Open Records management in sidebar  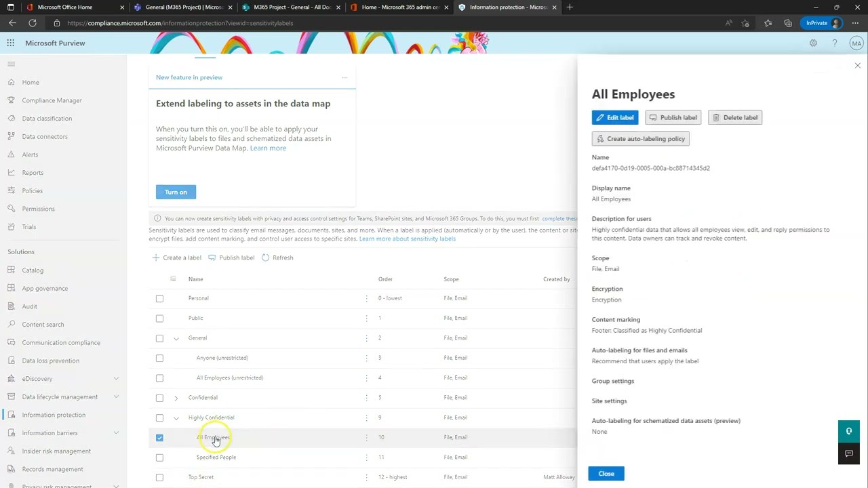click(x=52, y=469)
